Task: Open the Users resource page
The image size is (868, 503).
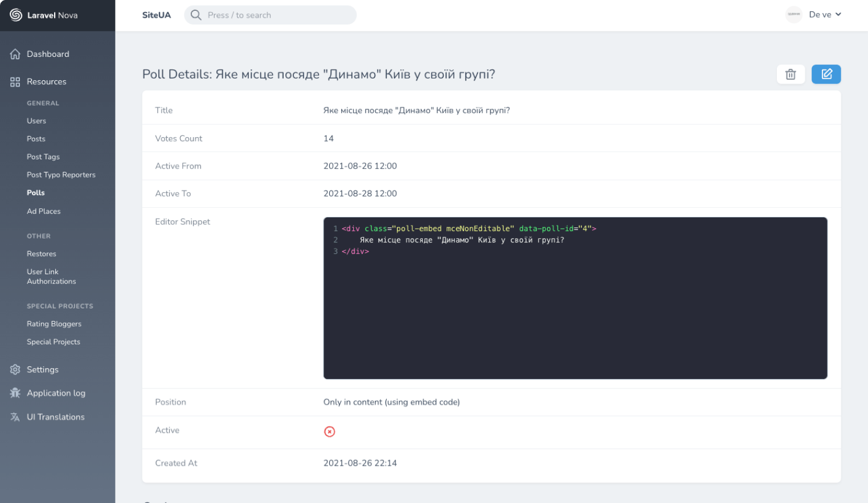Action: (36, 121)
